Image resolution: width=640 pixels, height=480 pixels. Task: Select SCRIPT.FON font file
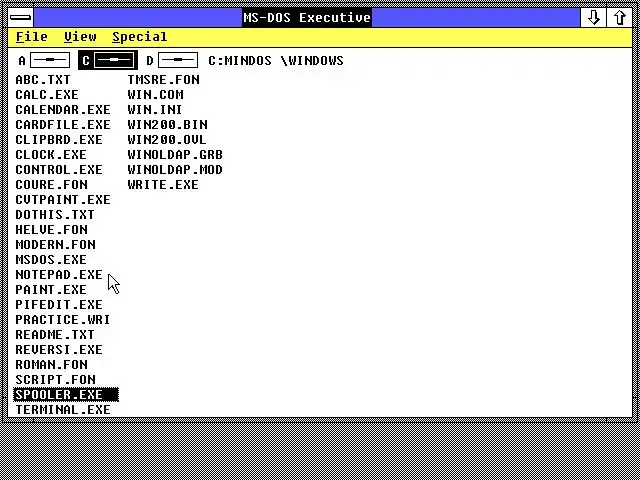56,380
